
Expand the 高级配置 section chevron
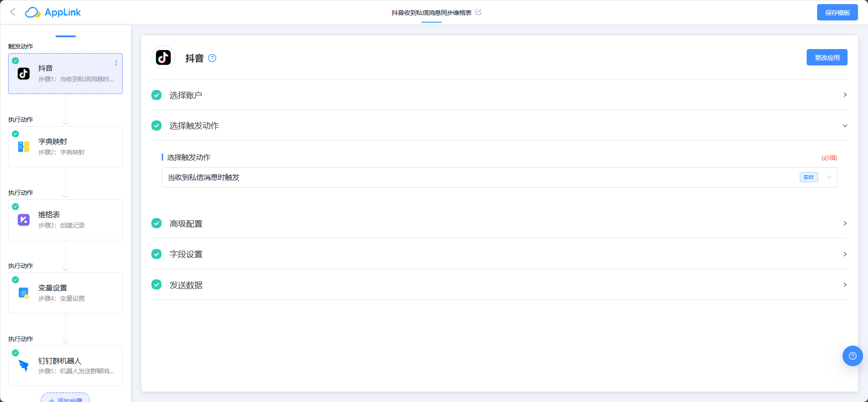pyautogui.click(x=845, y=223)
